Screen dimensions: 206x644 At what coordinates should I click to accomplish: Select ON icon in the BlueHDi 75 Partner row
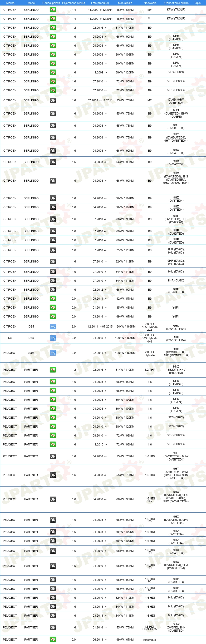coord(53,627)
